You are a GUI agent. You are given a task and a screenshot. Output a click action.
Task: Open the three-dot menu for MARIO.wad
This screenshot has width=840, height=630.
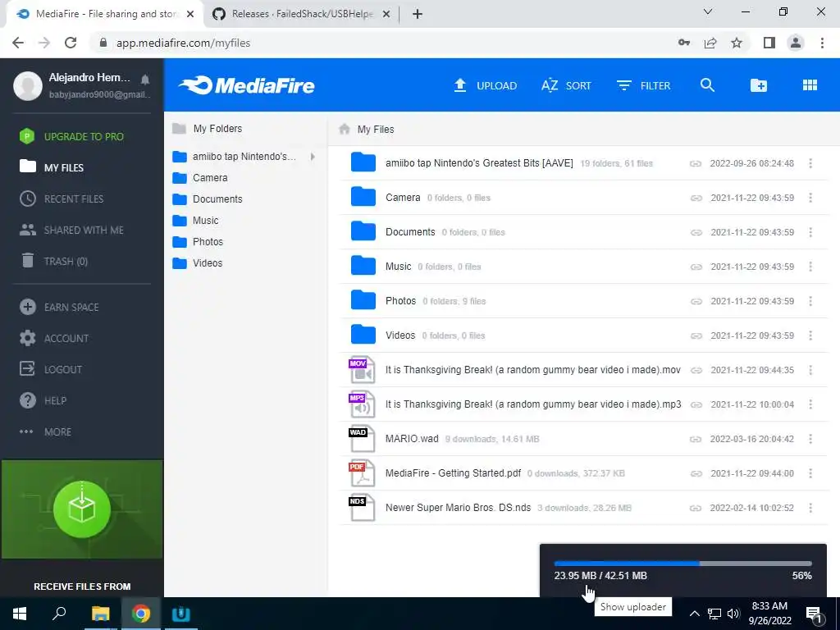point(810,439)
